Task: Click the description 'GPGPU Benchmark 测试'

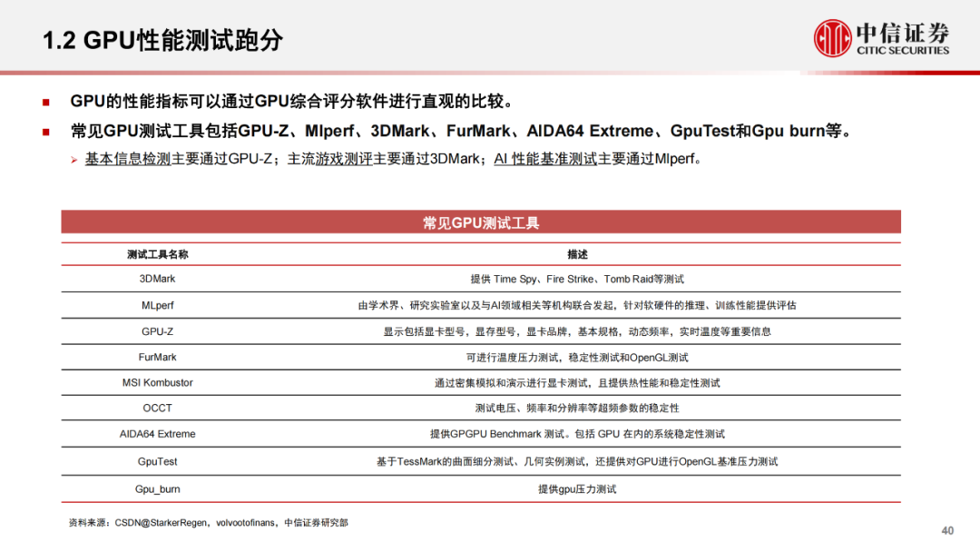Action: (x=577, y=434)
